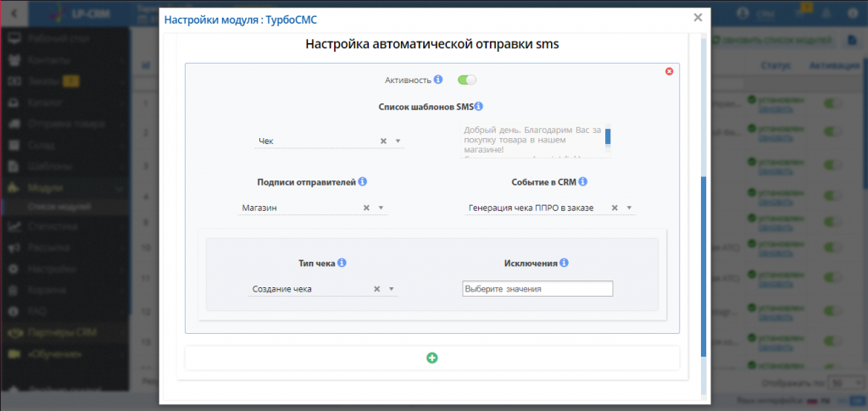
Task: Click heading Настройка автоматической отправки sms
Action: pyautogui.click(x=431, y=45)
